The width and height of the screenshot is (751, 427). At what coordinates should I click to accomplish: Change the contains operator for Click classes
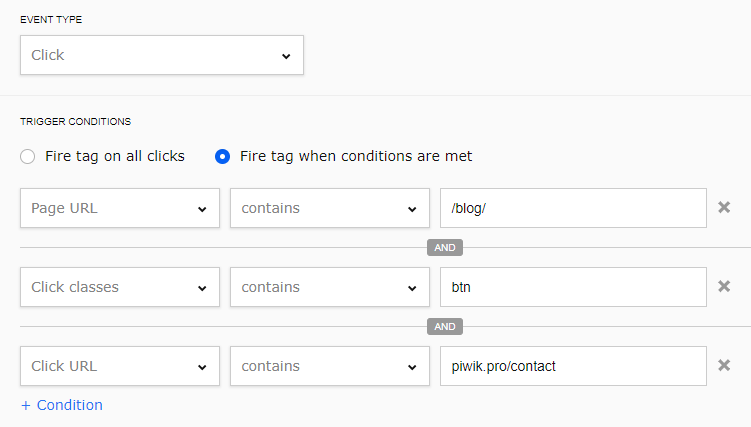[x=330, y=287]
